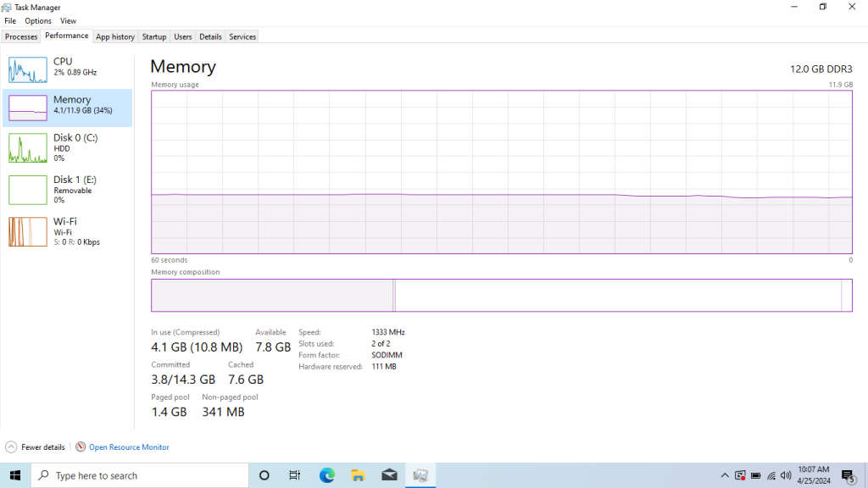Open File Explorer from the taskbar

(x=357, y=475)
